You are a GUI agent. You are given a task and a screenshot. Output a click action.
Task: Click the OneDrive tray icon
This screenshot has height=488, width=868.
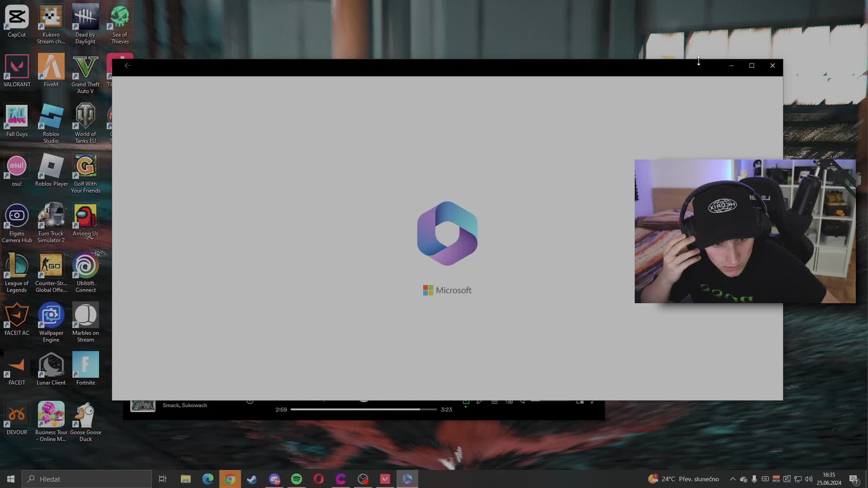743,479
